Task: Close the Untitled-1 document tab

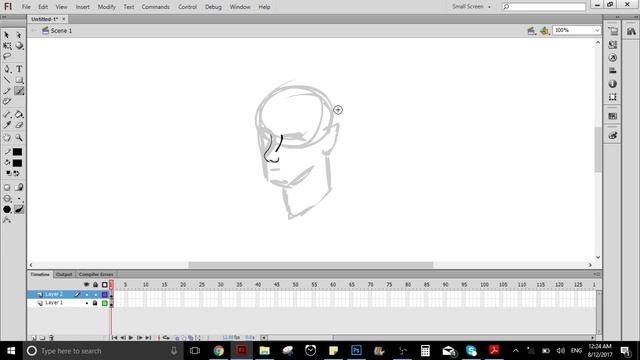Action: tap(64, 19)
